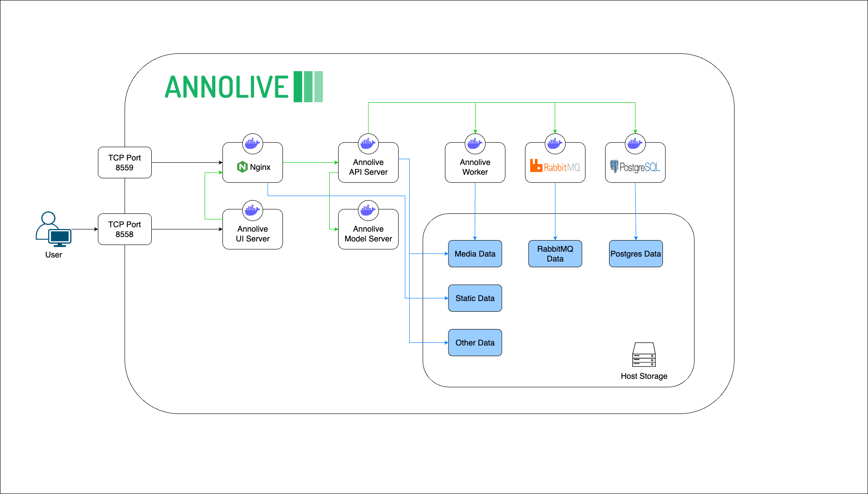Image resolution: width=868 pixels, height=494 pixels.
Task: Select the Postgres Data block
Action: (636, 254)
